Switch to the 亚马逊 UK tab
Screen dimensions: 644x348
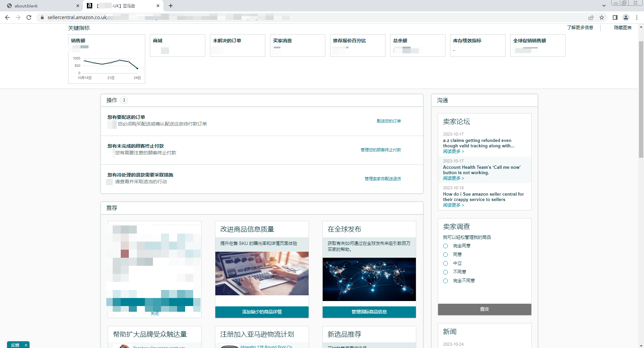coord(123,6)
